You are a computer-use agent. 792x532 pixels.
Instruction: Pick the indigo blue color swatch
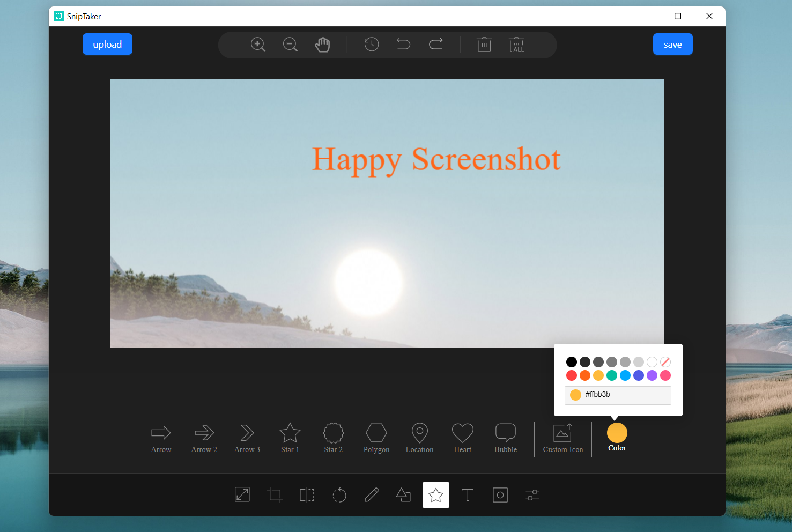click(639, 375)
